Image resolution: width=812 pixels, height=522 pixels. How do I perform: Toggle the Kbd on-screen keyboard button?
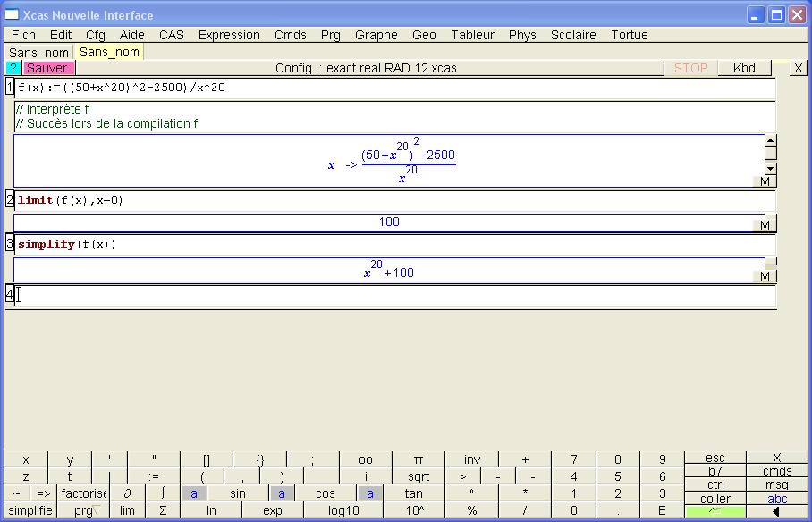pos(743,68)
